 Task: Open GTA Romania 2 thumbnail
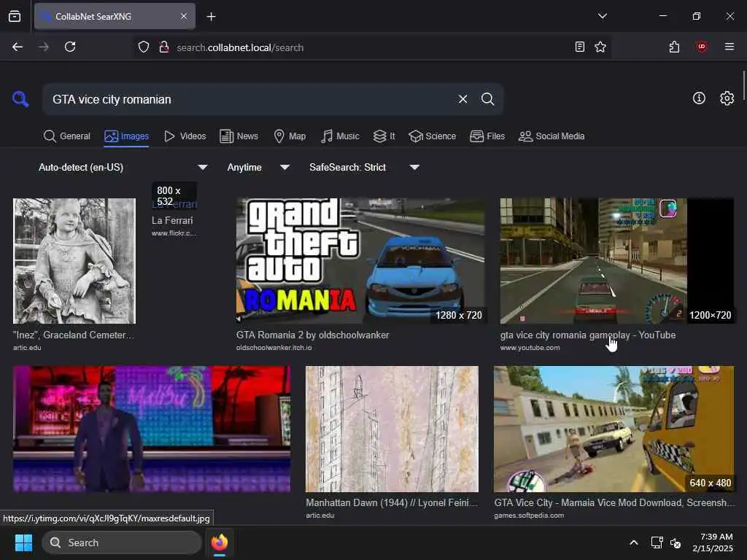(361, 261)
